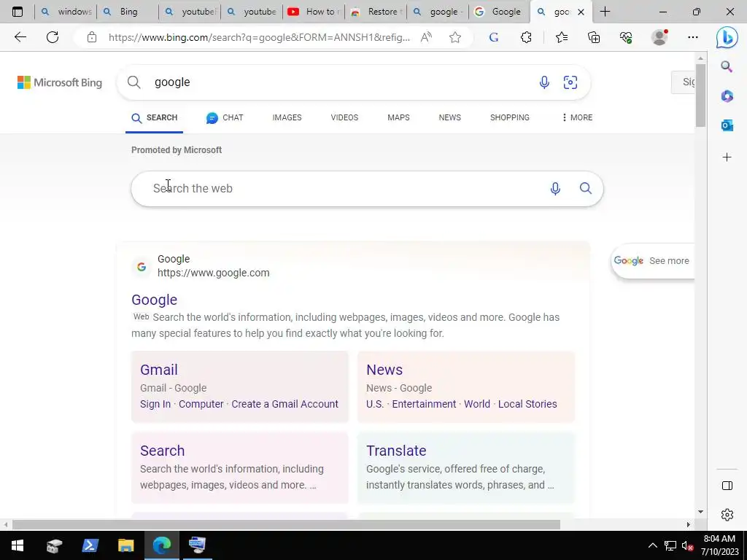
Task: Open Create a Gmail Account link
Action: pos(285,404)
